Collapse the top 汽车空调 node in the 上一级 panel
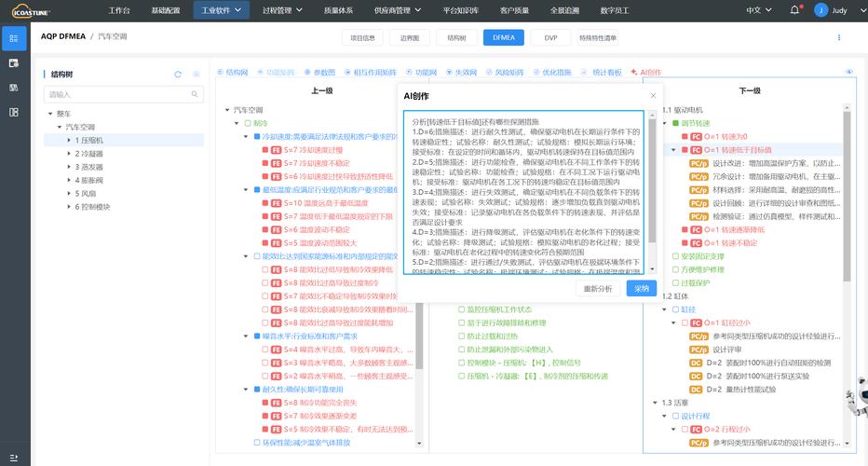Screen dimensions: 868x466 227,110
